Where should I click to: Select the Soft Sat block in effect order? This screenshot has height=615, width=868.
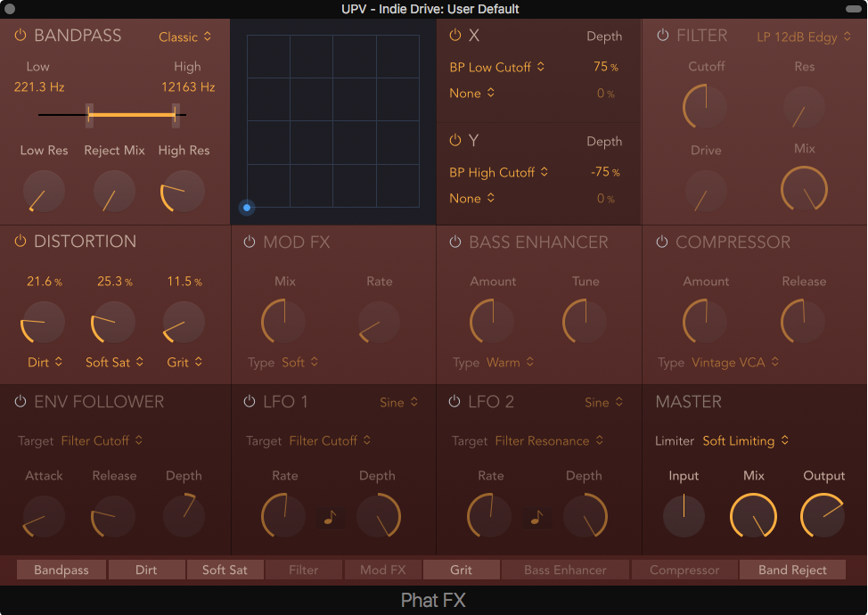tap(225, 570)
